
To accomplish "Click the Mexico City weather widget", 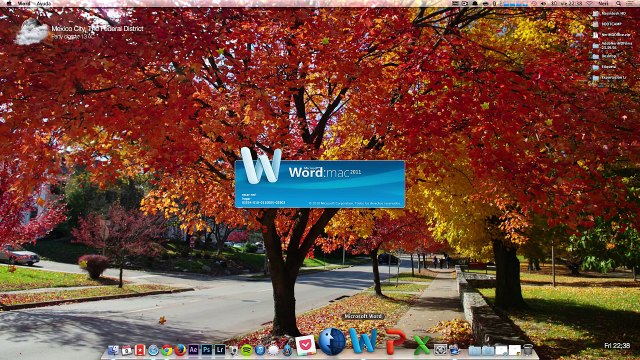I will pos(80,32).
